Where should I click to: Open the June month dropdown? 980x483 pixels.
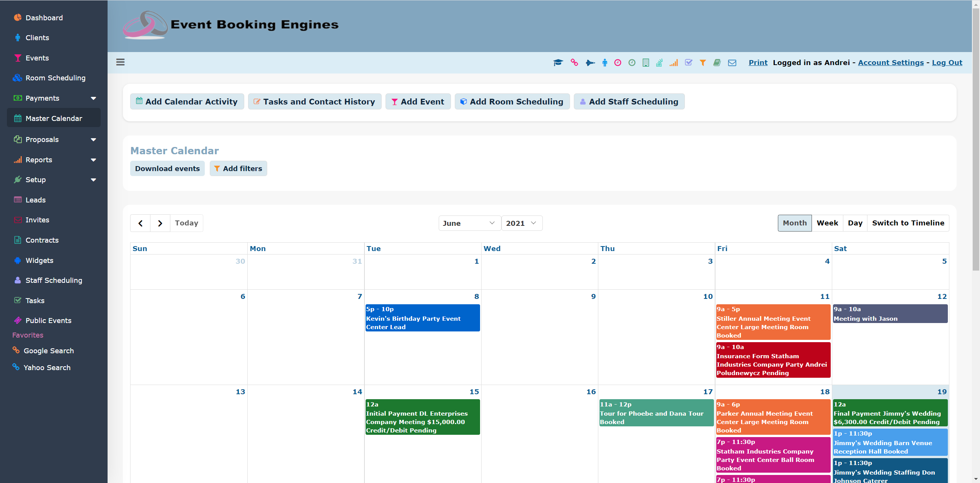tap(469, 223)
